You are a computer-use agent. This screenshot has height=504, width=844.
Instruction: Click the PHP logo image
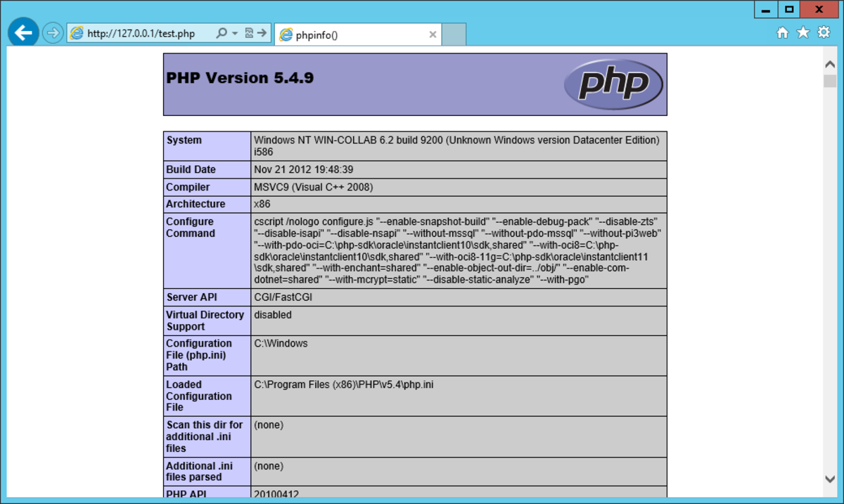click(613, 84)
